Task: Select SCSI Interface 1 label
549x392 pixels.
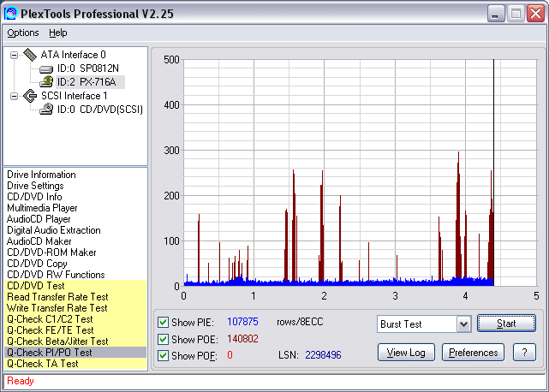Action: pyautogui.click(x=75, y=96)
